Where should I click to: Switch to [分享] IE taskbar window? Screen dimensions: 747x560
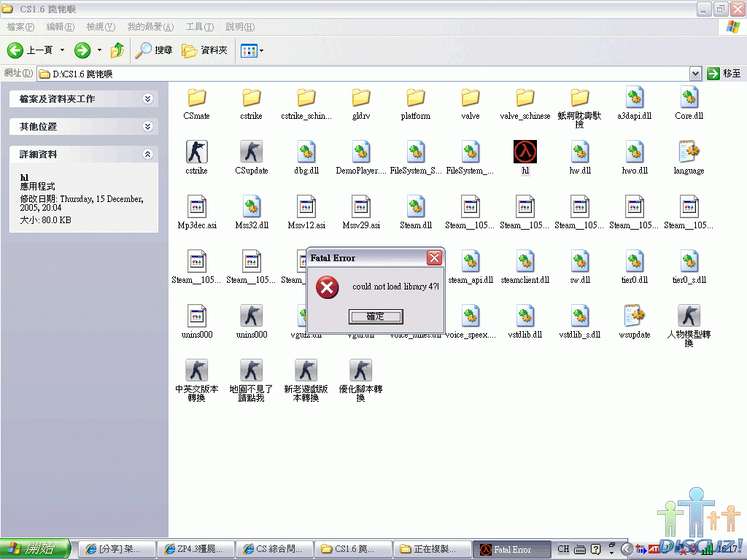tap(117, 549)
